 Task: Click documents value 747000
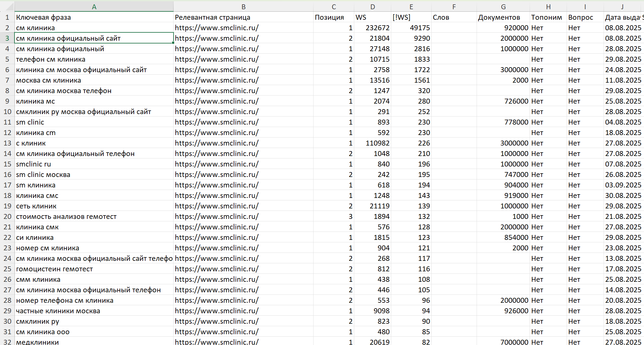coord(503,175)
